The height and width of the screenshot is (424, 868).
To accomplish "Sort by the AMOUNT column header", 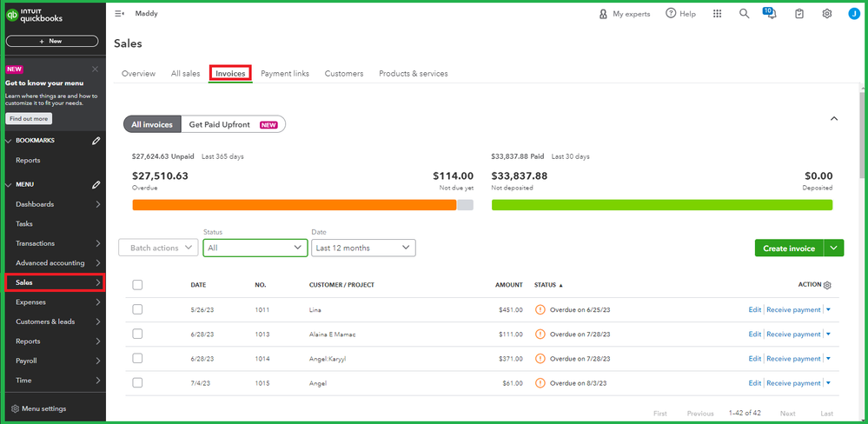I will [509, 285].
